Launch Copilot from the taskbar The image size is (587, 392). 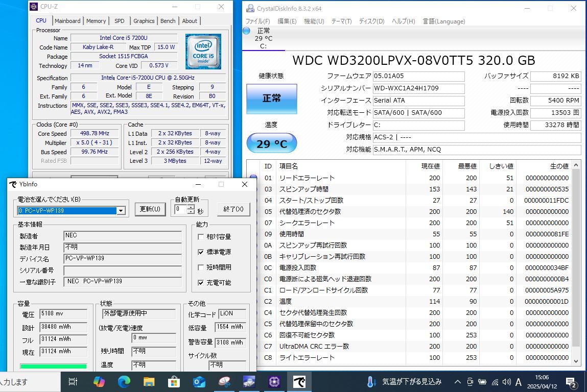click(x=99, y=381)
